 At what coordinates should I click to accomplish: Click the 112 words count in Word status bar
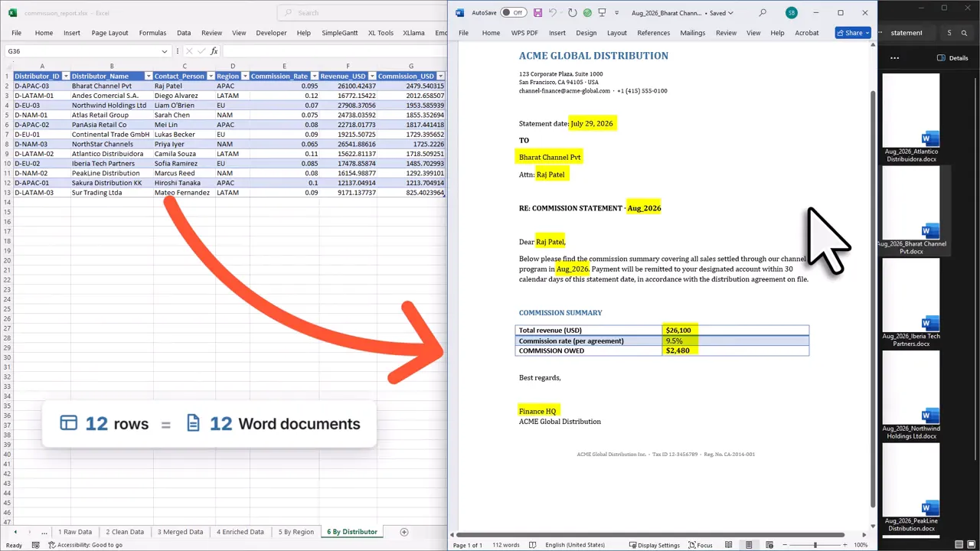click(x=505, y=545)
